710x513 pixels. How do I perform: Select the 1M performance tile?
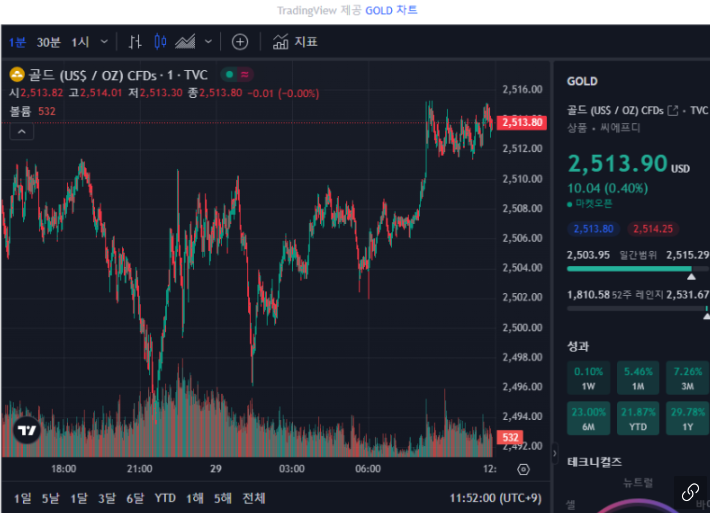point(638,378)
